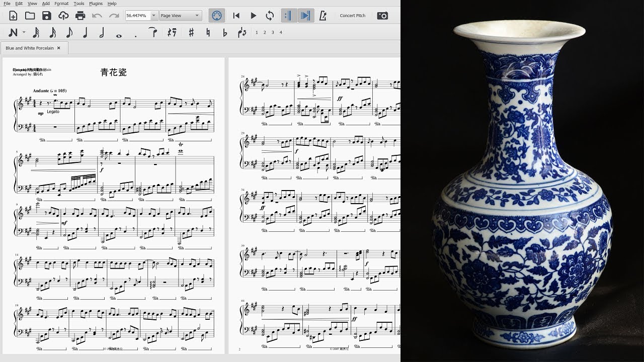Viewport: 644px width, 362px height.
Task: Open the File menu
Action: click(7, 4)
